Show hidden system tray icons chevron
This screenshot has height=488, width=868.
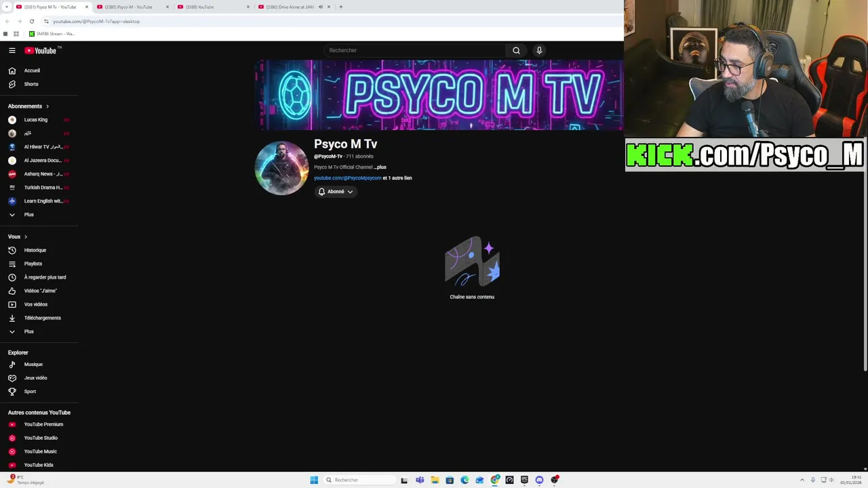(802, 480)
